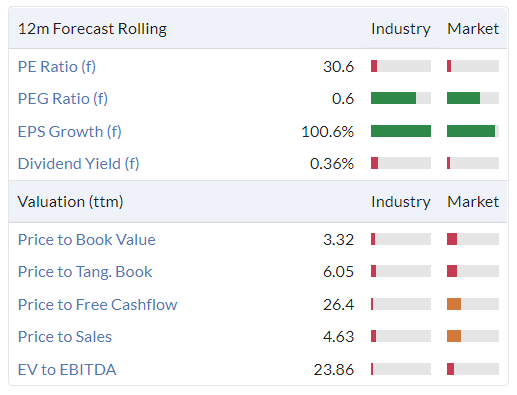The image size is (517, 395).
Task: Click Market column header in forecast section
Action: coord(473,29)
